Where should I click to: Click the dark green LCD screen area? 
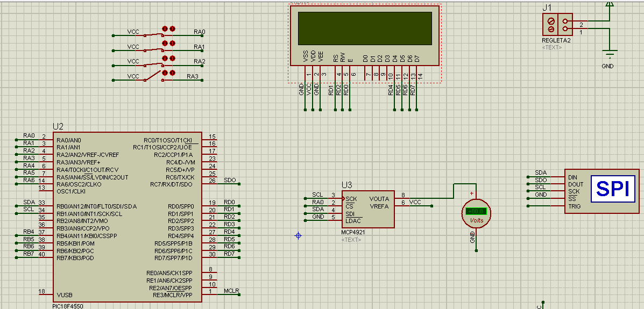click(365, 28)
